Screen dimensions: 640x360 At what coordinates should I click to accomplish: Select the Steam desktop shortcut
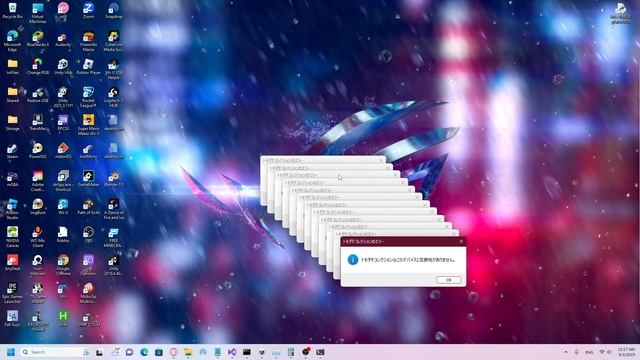point(12,151)
